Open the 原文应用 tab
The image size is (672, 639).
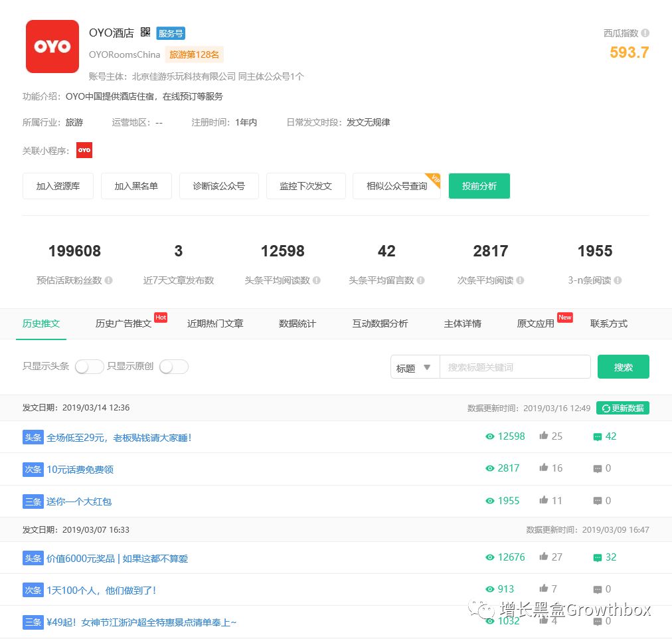pos(535,323)
